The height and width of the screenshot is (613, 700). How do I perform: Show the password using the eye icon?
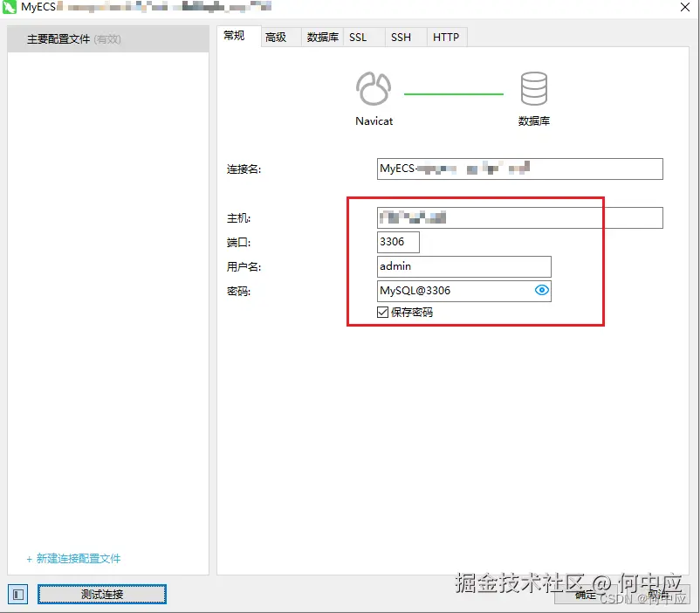pos(542,291)
